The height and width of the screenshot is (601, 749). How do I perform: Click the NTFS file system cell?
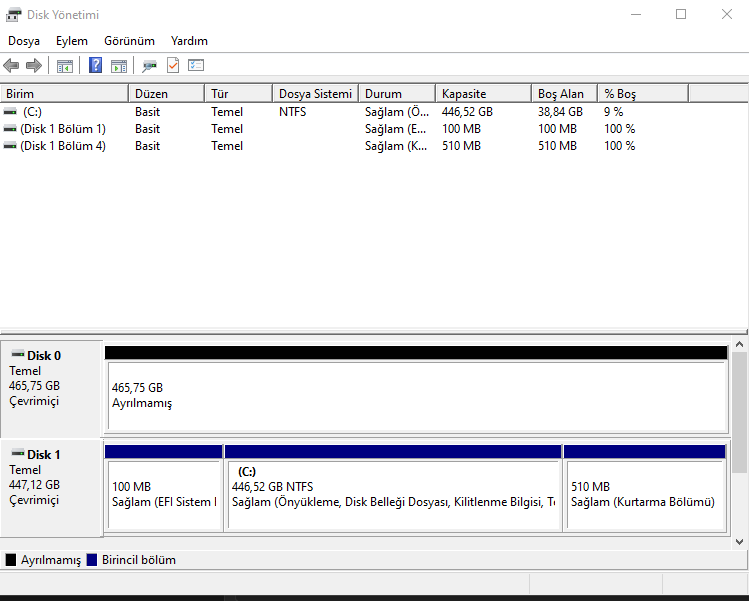coord(292,112)
